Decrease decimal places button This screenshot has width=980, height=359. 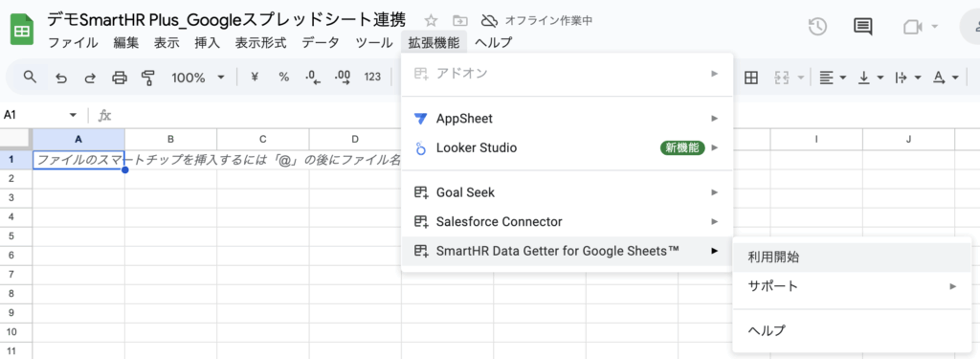point(313,77)
